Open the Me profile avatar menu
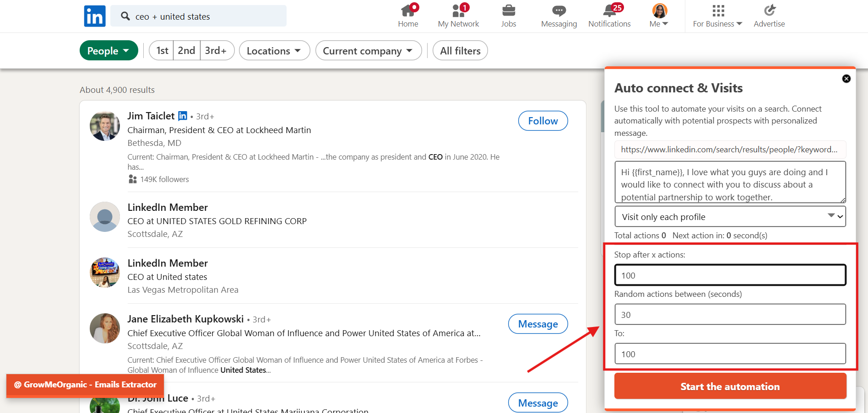The width and height of the screenshot is (868, 413). [x=660, y=10]
